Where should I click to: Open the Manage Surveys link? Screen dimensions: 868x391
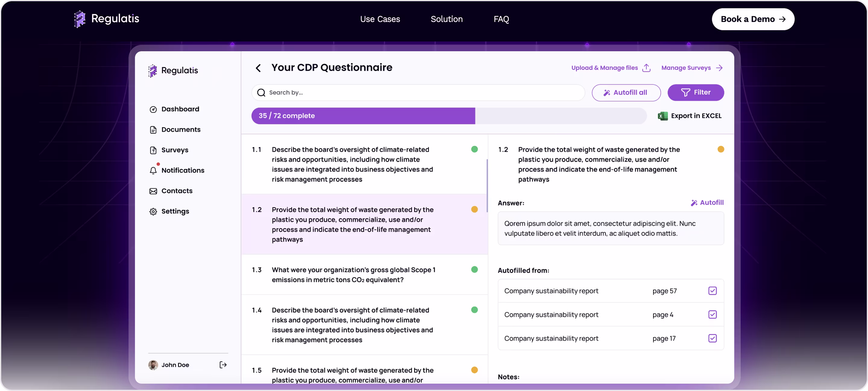[692, 68]
